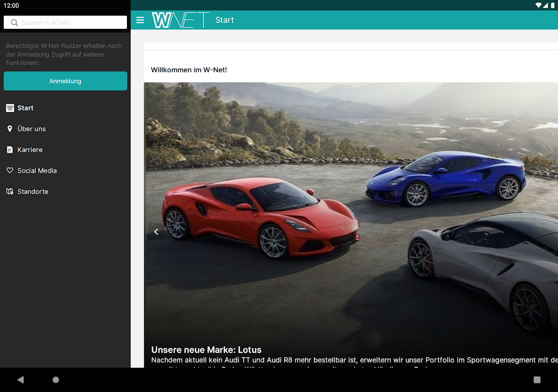This screenshot has width=558, height=392.
Task: Open 'Unsere neue Marke: Lotus' headline
Action: click(206, 350)
